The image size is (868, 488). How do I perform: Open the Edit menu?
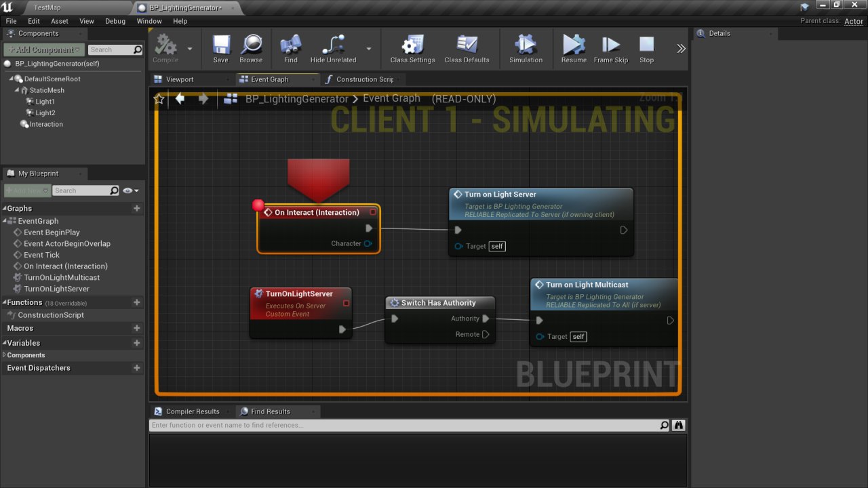(34, 21)
